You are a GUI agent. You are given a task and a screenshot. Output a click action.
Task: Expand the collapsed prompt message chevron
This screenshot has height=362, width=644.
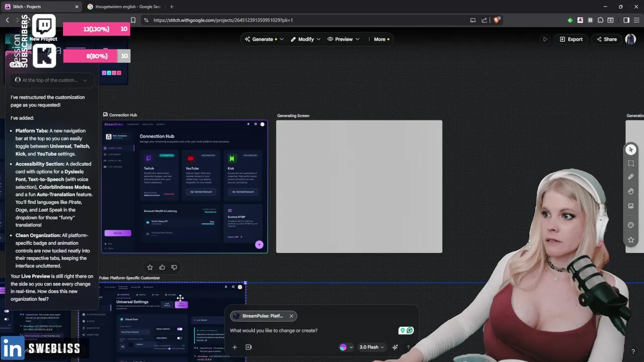85,80
